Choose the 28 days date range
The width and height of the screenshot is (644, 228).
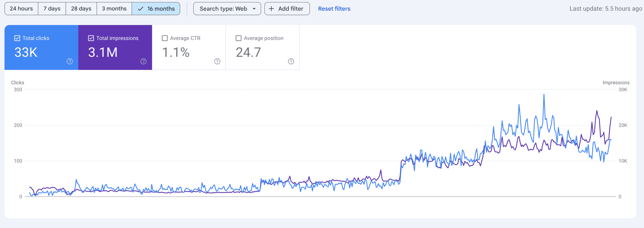coord(81,9)
